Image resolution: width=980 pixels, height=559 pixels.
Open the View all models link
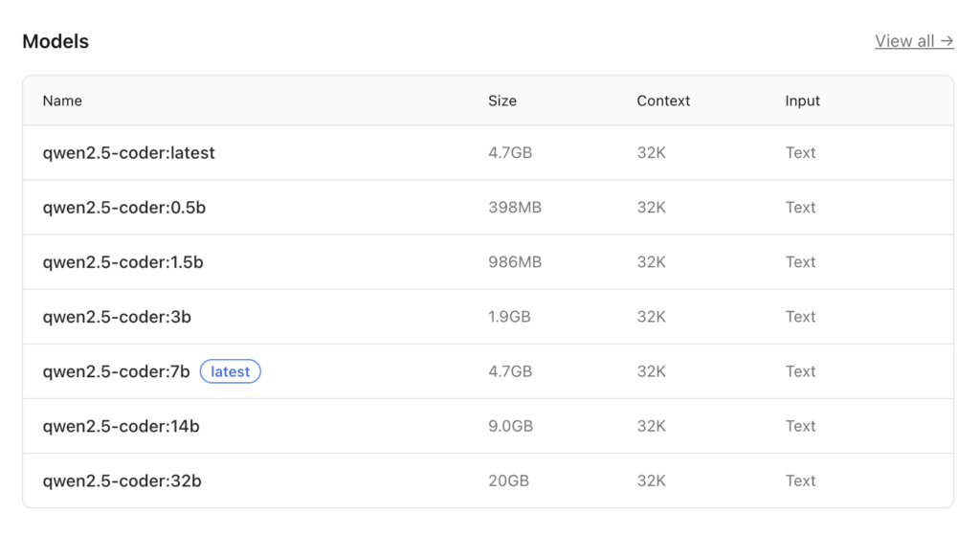tap(913, 41)
